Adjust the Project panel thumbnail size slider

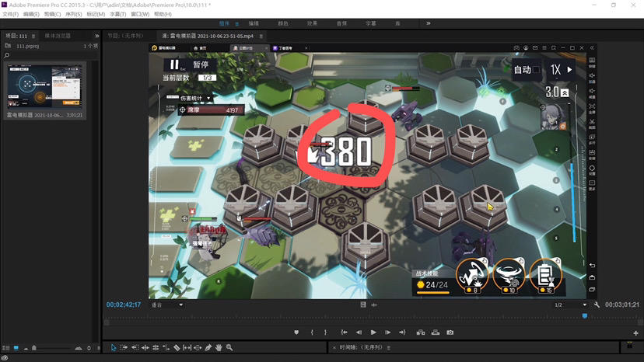click(x=52, y=348)
